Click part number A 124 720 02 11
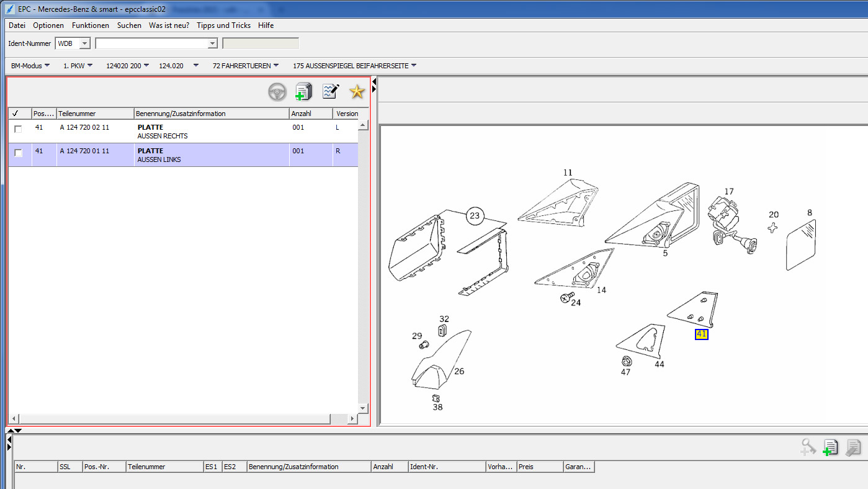The height and width of the screenshot is (489, 868). 84,127
